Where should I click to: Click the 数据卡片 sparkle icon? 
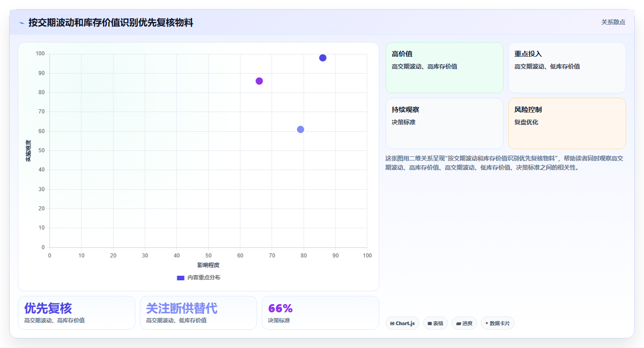coord(487,323)
